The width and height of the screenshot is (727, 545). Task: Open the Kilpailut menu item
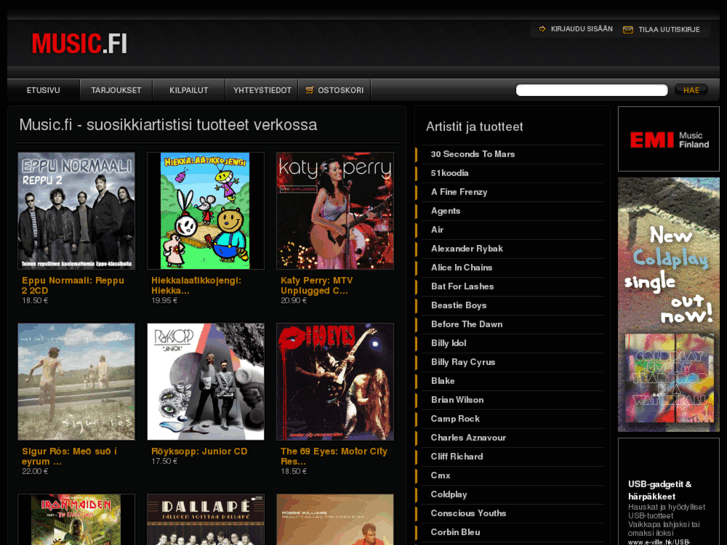189,90
